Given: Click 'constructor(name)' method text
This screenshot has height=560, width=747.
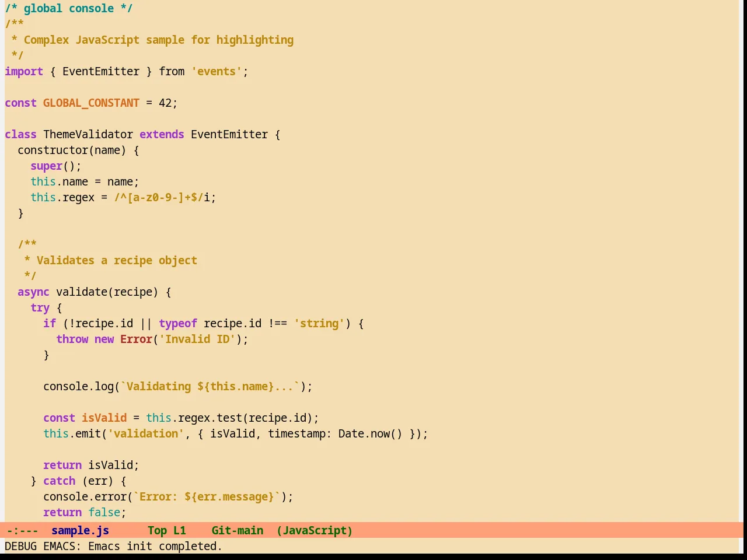Looking at the screenshot, I should (x=72, y=150).
